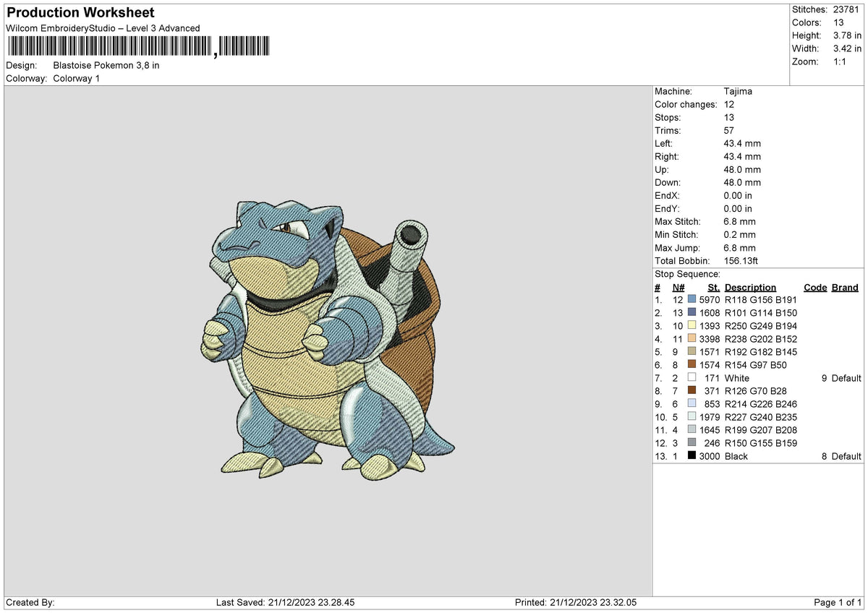Select design name 'Blastoise Pokemon 3,8 in'

coord(106,65)
